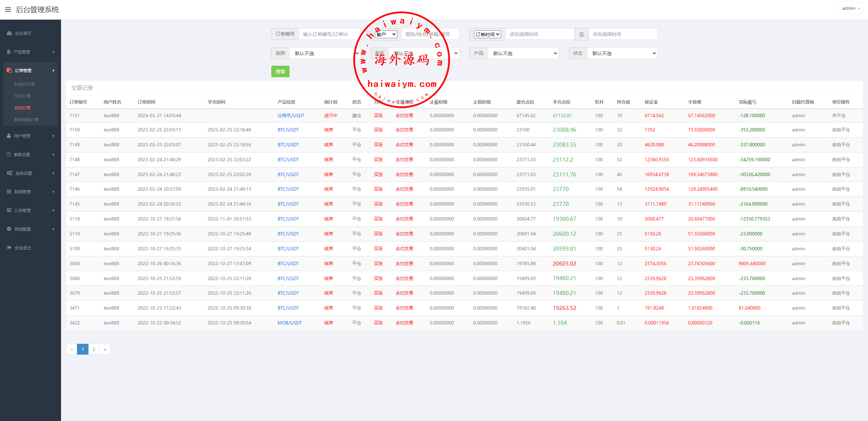Screen dimensions: 868x421
Task: Click the 参数设置 document icon
Action: click(x=9, y=154)
